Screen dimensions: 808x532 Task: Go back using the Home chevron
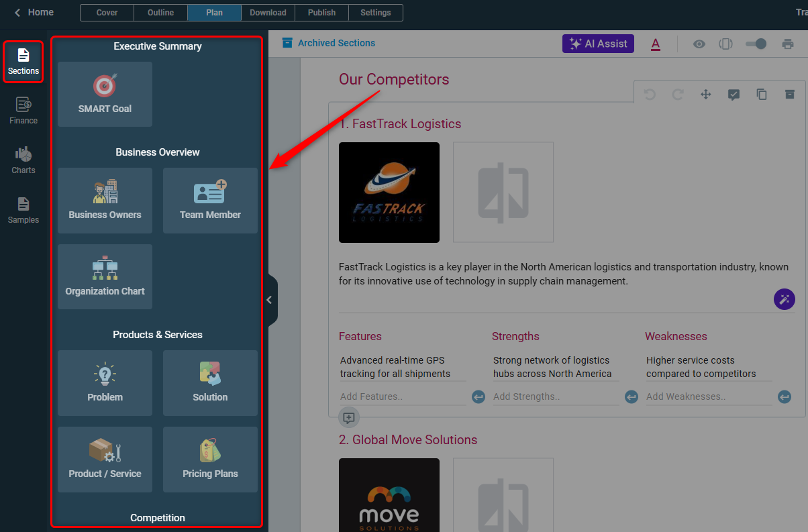point(17,12)
